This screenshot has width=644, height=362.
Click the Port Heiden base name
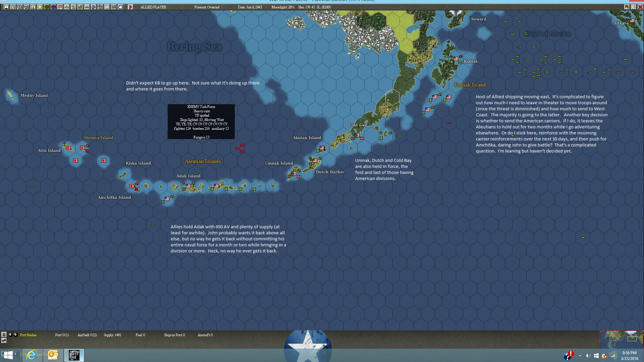(28, 335)
